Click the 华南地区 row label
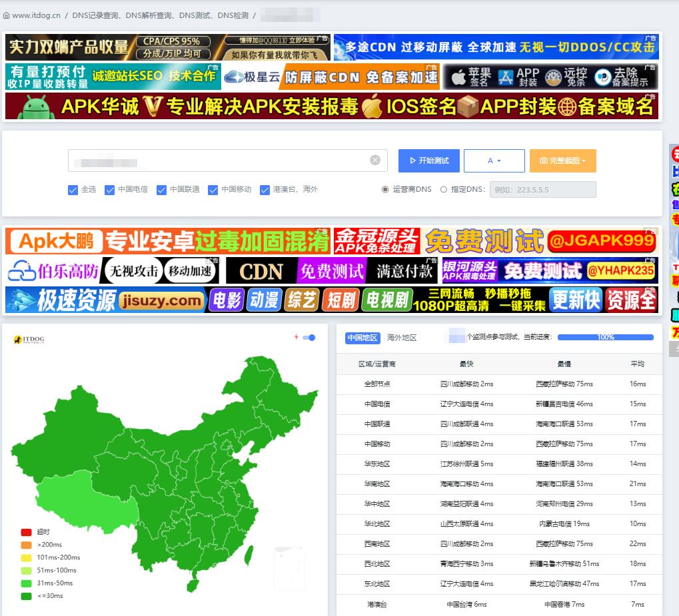679x616 pixels. click(x=376, y=484)
